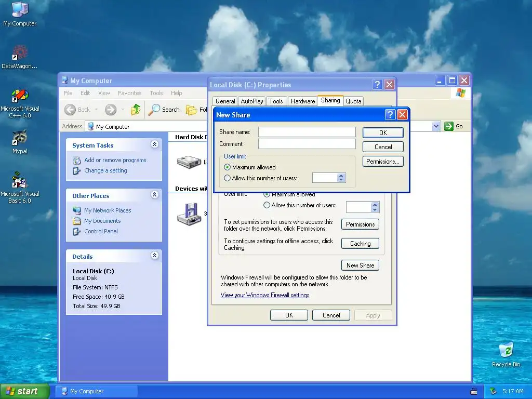Click the My Documents folder icon

click(77, 221)
